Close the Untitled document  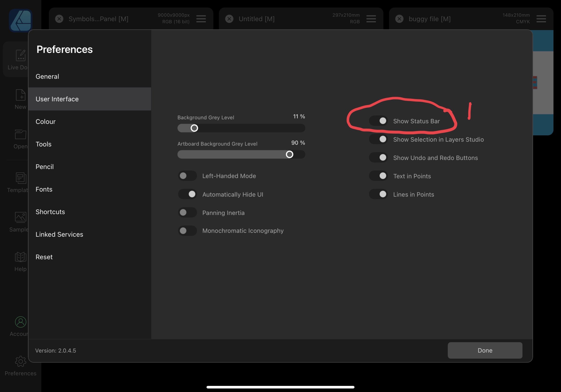click(x=229, y=19)
